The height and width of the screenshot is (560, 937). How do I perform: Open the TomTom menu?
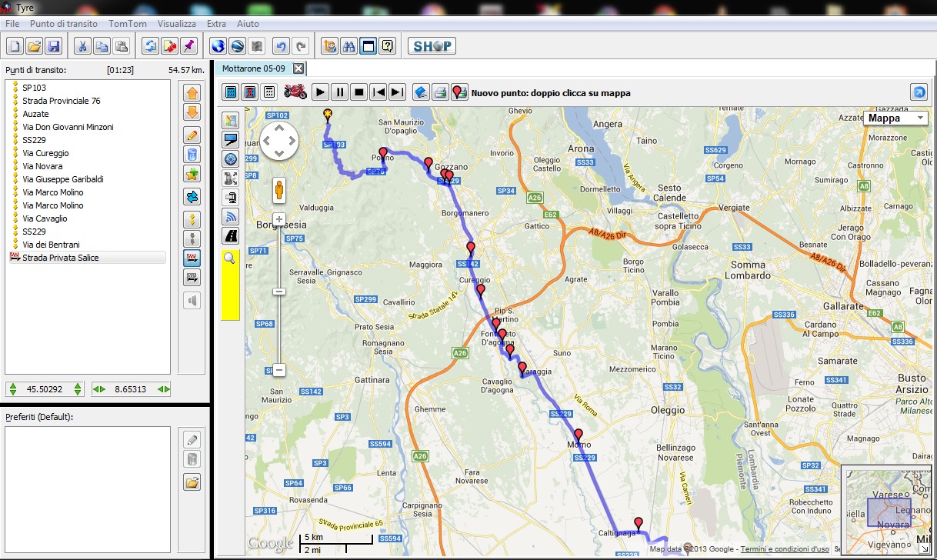[128, 24]
